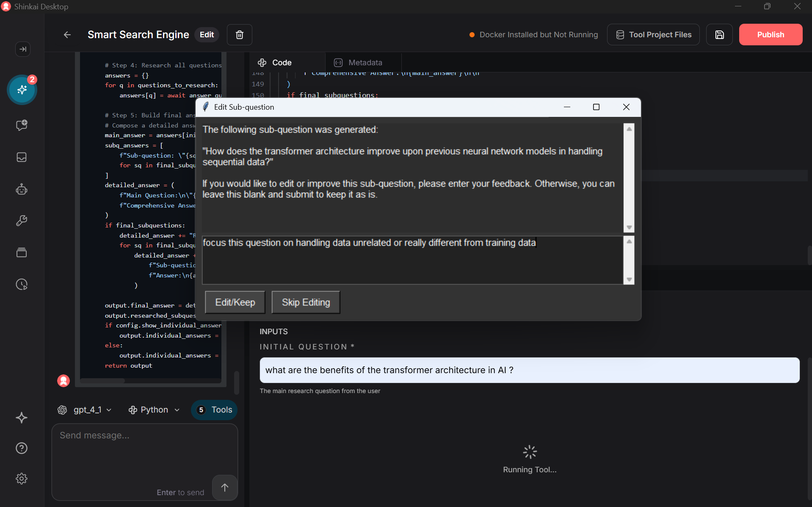Open the settings gear in sidebar
Screen dimensions: 812x507
click(22, 479)
